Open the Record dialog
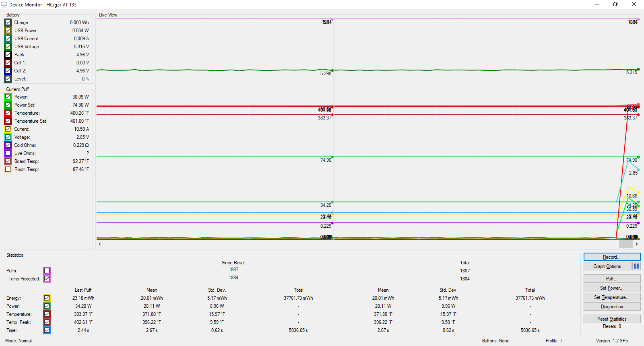 click(612, 257)
